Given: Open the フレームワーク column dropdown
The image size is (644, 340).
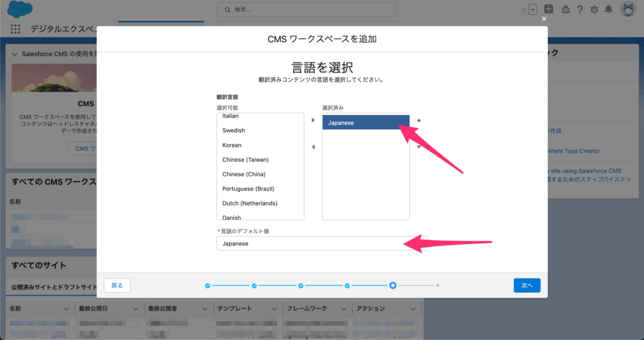Looking at the screenshot, I should 343,309.
